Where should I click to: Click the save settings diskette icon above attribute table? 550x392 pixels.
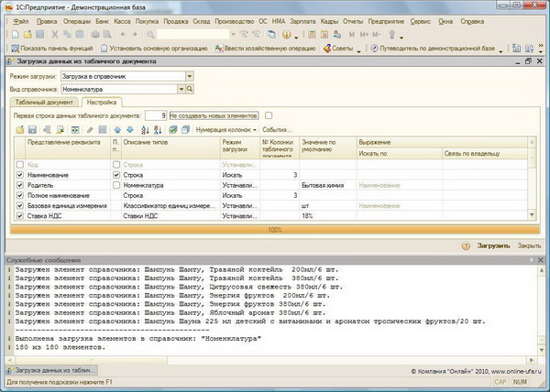(32, 130)
